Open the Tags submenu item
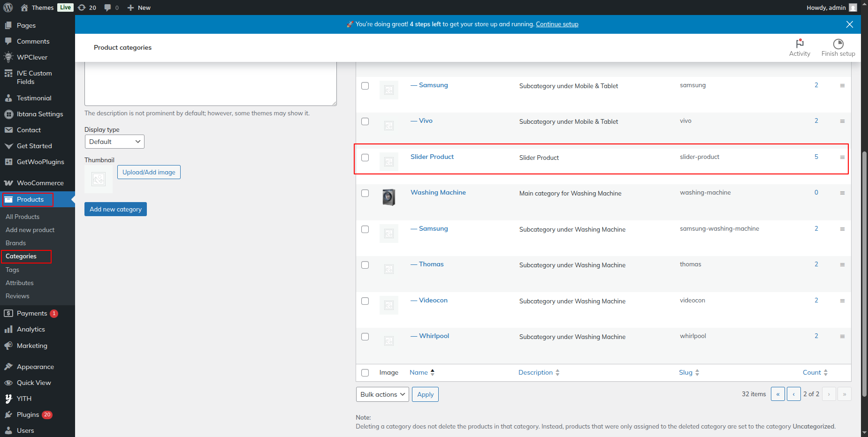868x437 pixels. [x=13, y=270]
